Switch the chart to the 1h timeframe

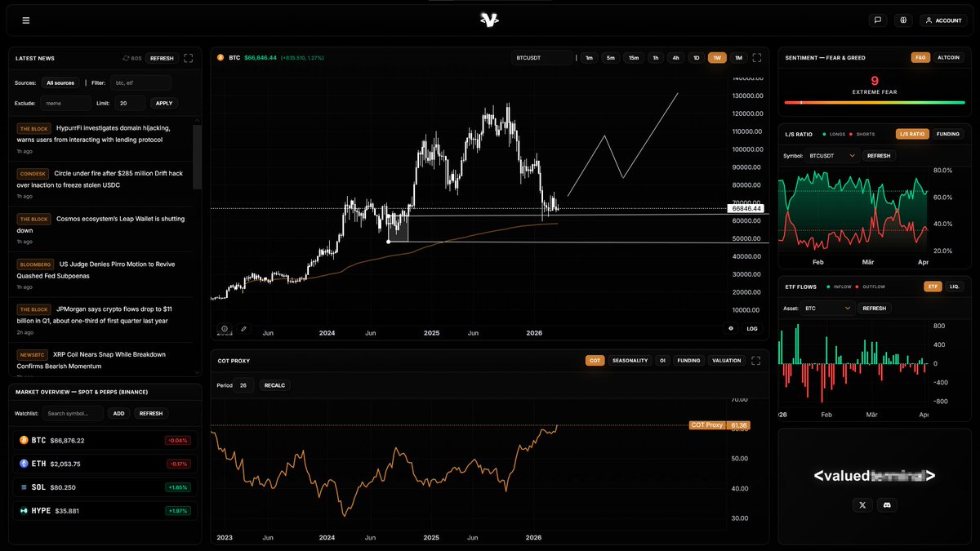click(x=655, y=58)
